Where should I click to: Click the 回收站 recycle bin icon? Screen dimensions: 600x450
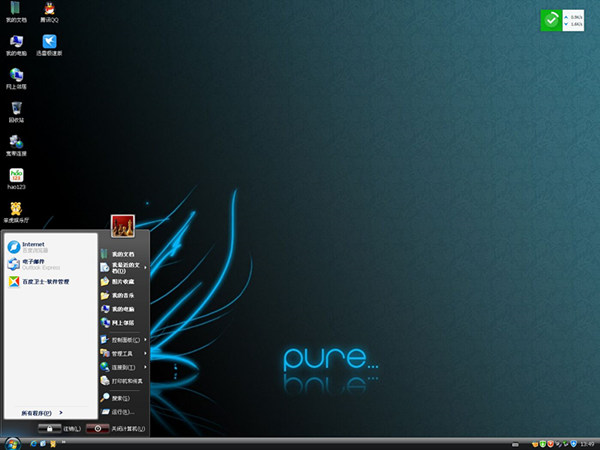(16, 108)
